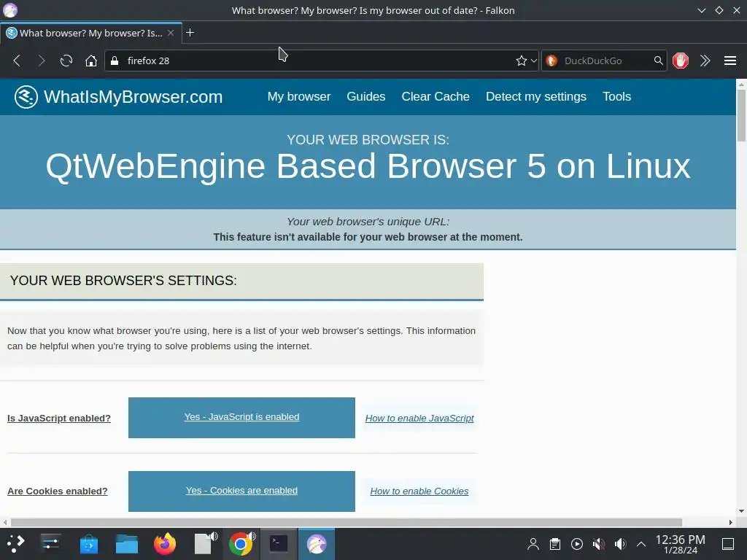Open How to enable Cookies link
Viewport: 747px width, 560px height.
pos(419,491)
